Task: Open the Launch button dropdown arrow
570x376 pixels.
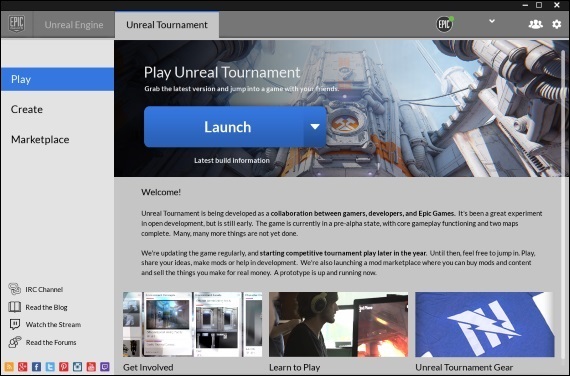Action: click(x=315, y=127)
